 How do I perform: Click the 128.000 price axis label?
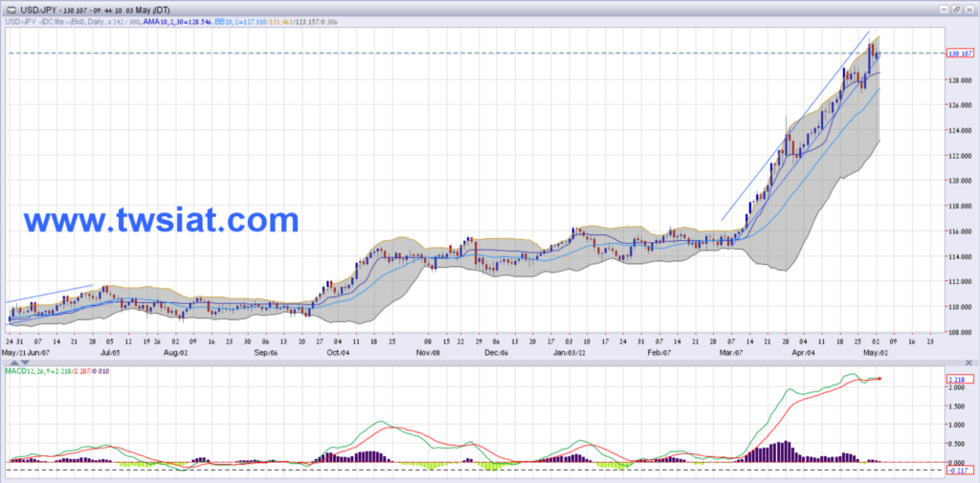[x=961, y=80]
